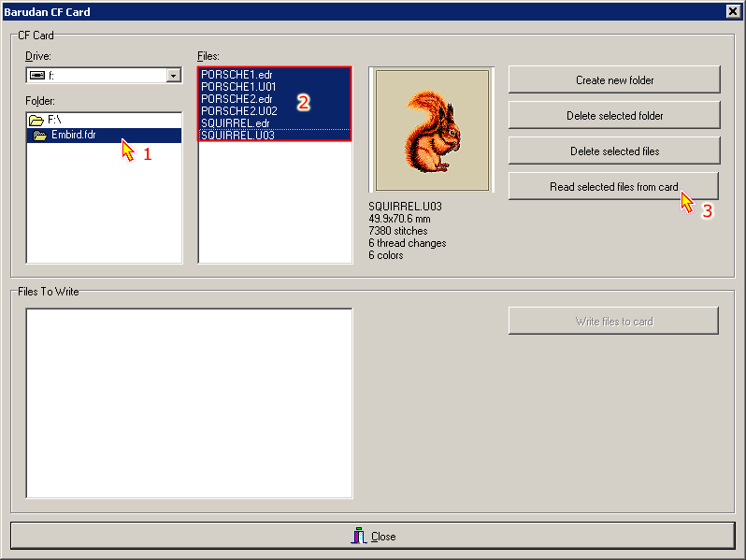Select file PORSCHE1.U01
The height and width of the screenshot is (560, 746).
click(x=275, y=87)
